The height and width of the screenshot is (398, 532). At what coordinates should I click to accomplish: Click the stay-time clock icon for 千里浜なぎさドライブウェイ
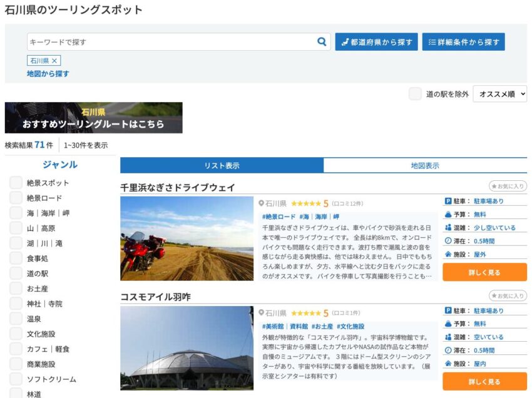448,241
